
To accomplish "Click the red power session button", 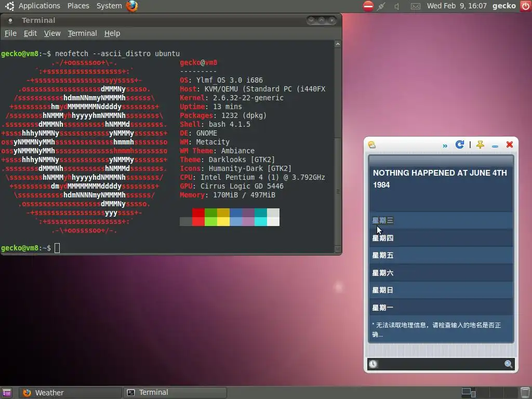I will tap(526, 6).
